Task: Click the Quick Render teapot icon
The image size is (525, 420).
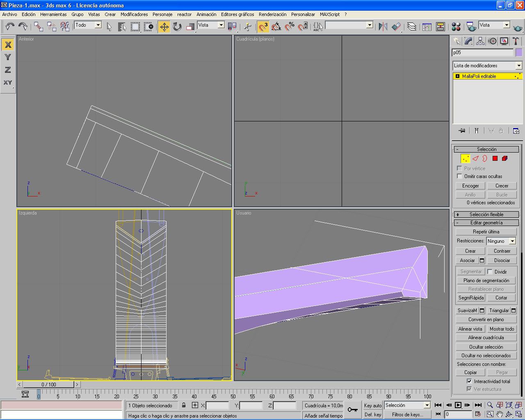Action: point(518,27)
